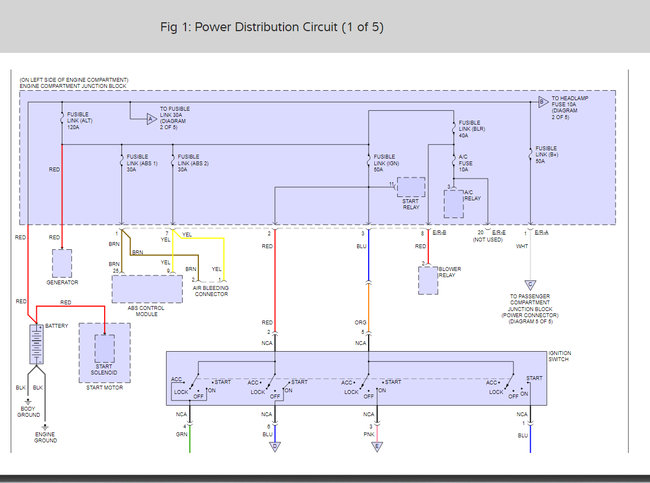Click the 'BODY GROUND' label
650x483 pixels.
[28, 412]
